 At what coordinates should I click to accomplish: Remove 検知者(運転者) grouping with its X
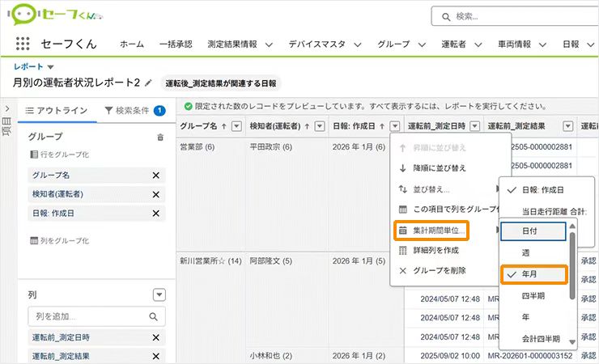coord(156,195)
